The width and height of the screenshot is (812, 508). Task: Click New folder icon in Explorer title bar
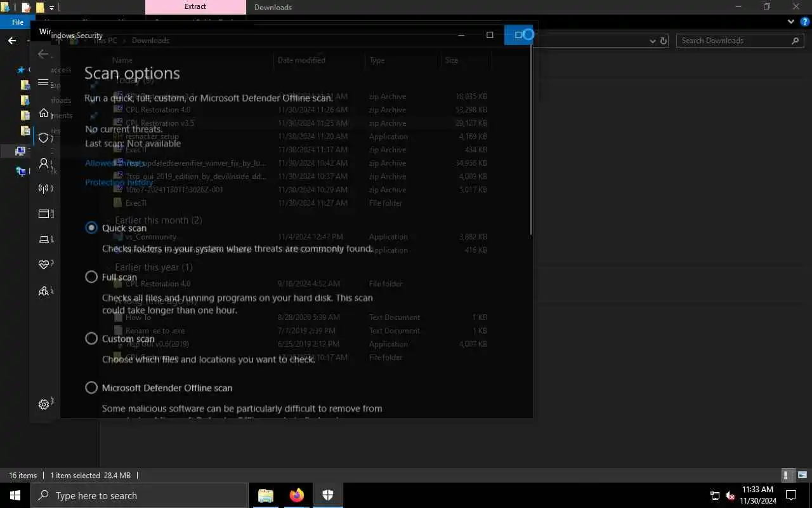tap(39, 8)
